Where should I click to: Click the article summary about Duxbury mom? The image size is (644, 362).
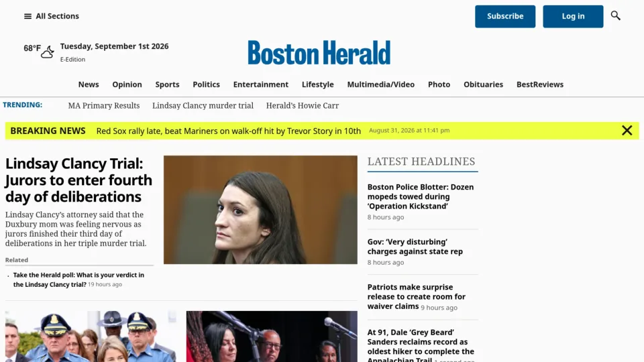coord(76,229)
